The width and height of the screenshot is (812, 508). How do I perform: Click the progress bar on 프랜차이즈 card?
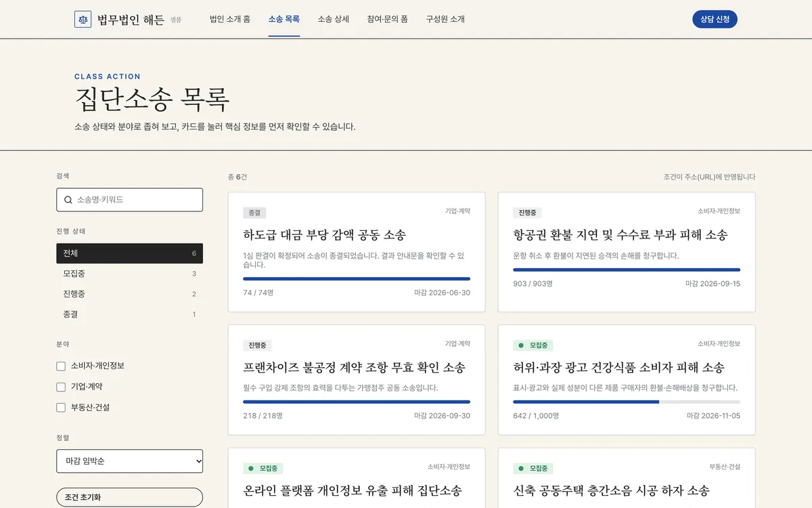(x=357, y=402)
